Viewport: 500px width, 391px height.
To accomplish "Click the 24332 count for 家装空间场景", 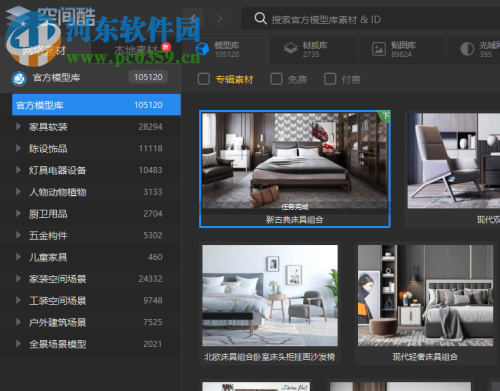I will pos(150,279).
